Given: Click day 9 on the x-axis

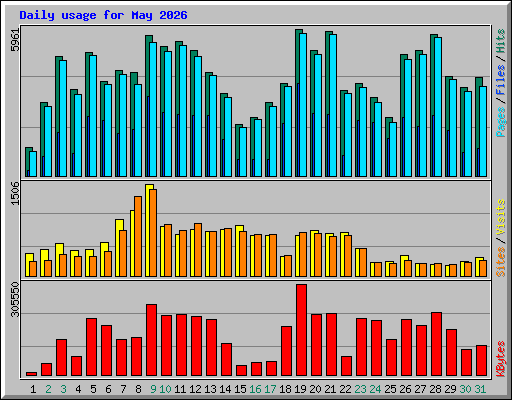Looking at the screenshot, I should pos(153,389).
